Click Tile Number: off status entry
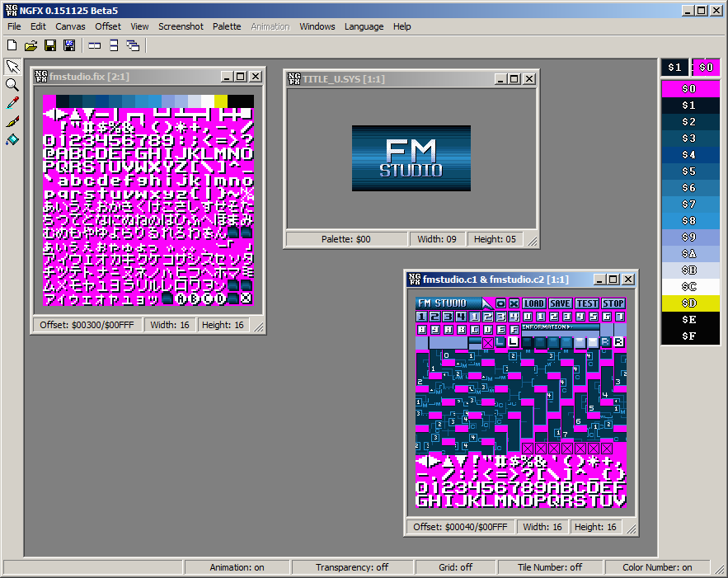The image size is (728, 578). (x=550, y=567)
